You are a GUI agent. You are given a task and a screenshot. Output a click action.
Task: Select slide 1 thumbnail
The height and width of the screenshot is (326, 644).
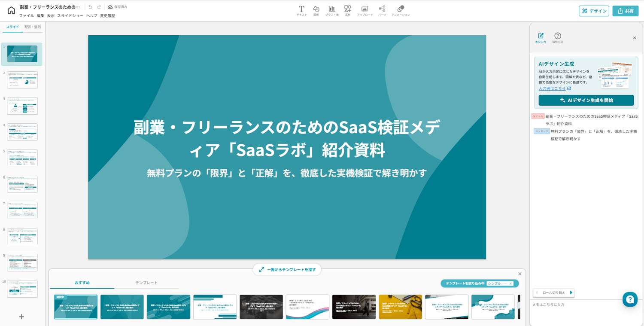click(22, 54)
